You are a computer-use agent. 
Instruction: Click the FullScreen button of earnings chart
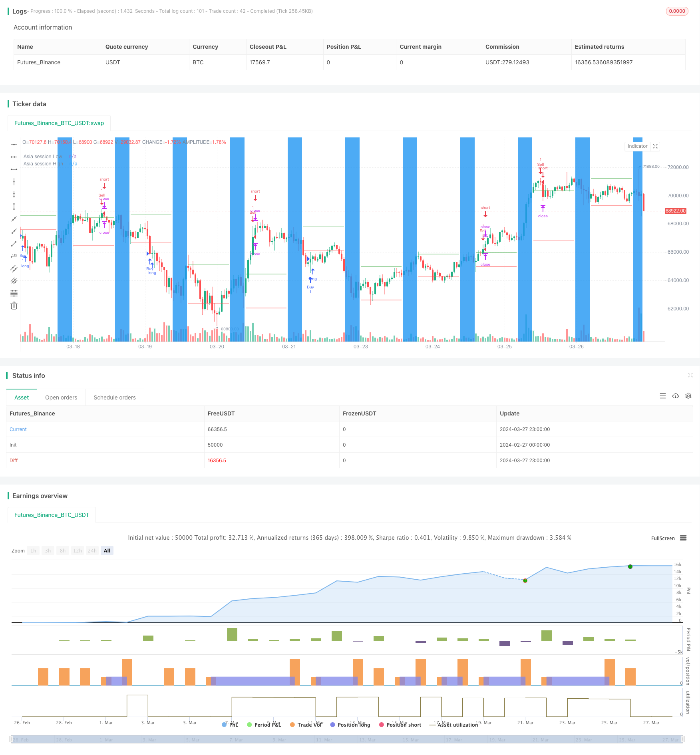(x=663, y=538)
